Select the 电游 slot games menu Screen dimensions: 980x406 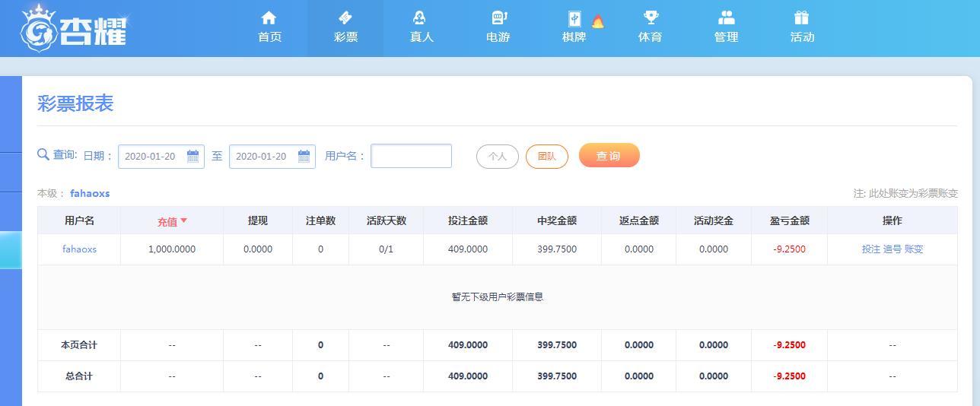point(498,27)
